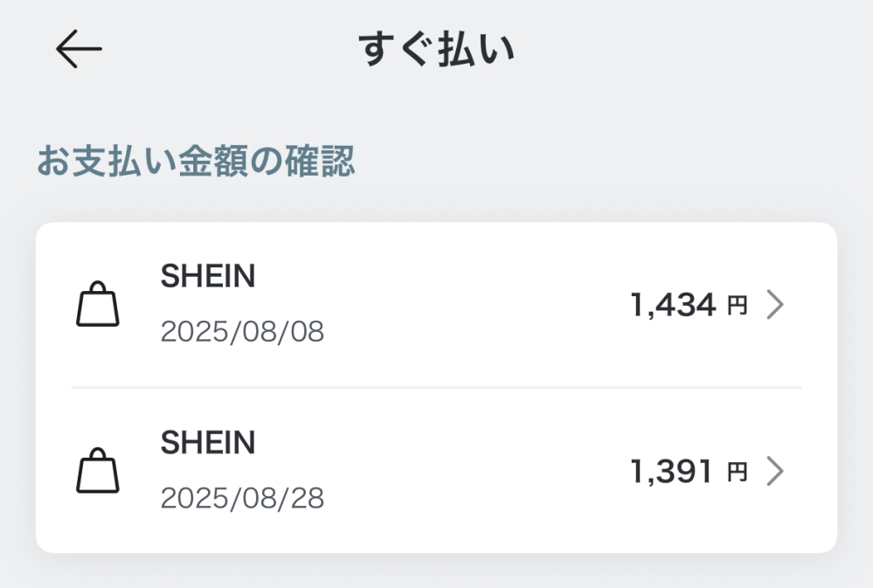Click the 2025/08/28 date text
The width and height of the screenshot is (873, 588).
click(x=242, y=499)
